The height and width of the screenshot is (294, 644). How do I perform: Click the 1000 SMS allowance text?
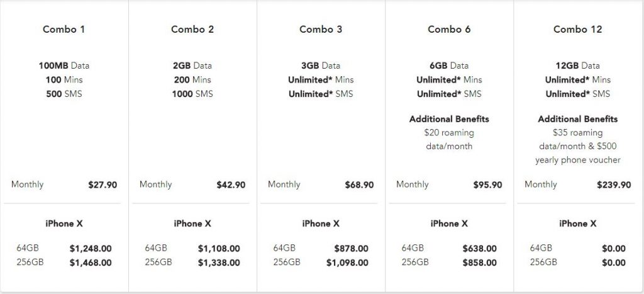192,94
